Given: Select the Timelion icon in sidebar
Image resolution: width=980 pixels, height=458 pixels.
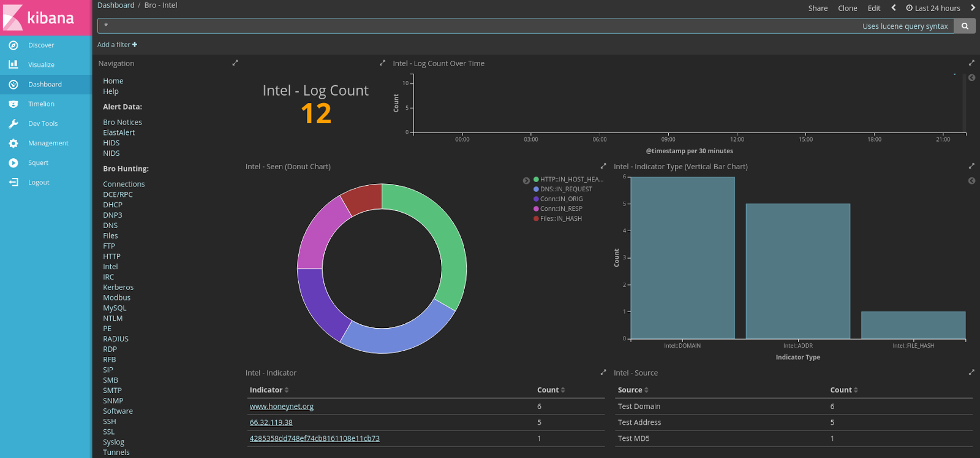Looking at the screenshot, I should (13, 104).
